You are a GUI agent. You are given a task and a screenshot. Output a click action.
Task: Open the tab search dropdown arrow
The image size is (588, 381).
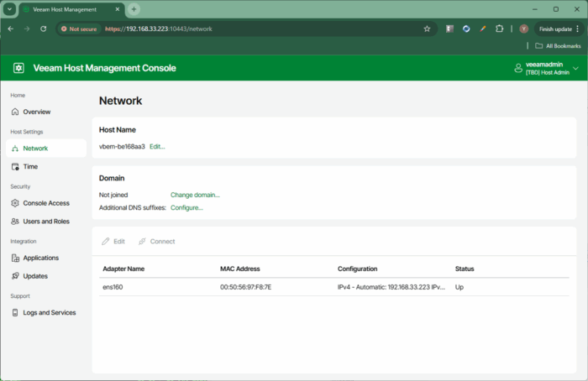[x=9, y=9]
